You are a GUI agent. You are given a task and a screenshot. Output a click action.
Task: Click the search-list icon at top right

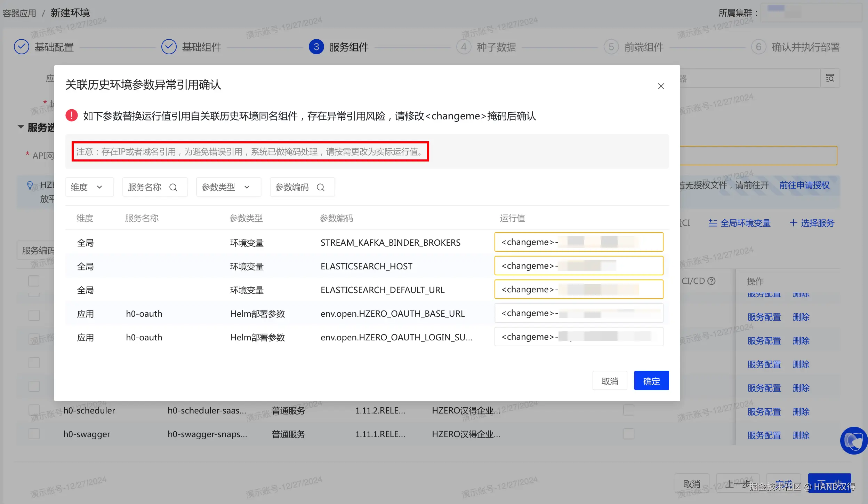click(830, 78)
